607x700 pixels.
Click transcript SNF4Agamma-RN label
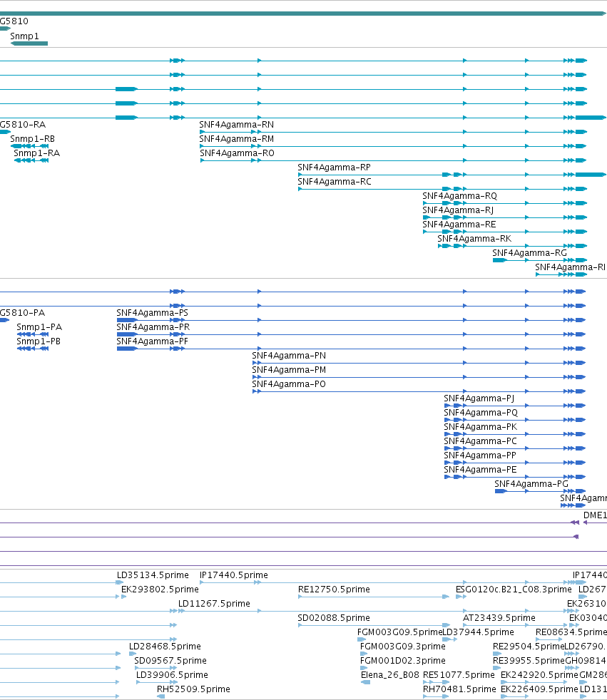coord(237,125)
